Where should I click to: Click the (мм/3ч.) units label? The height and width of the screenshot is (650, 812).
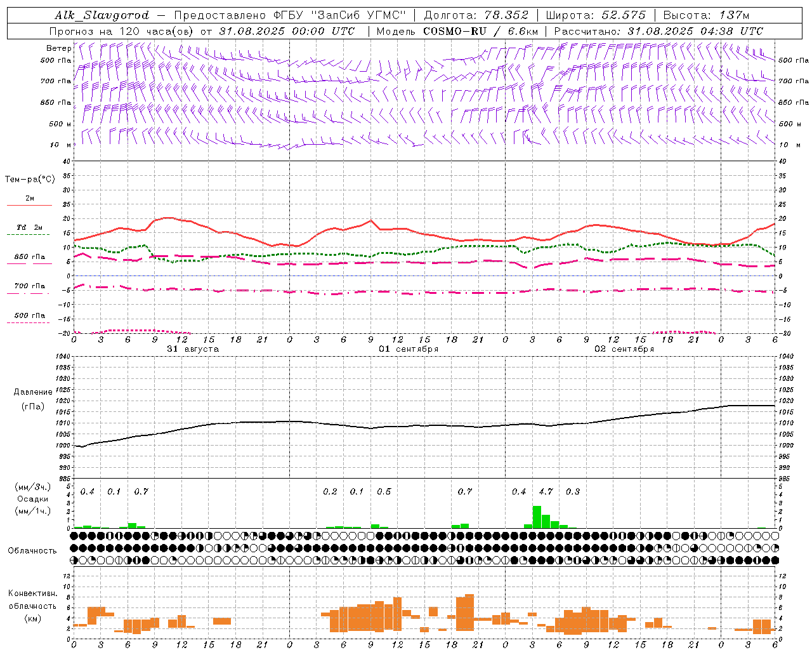pyautogui.click(x=33, y=487)
